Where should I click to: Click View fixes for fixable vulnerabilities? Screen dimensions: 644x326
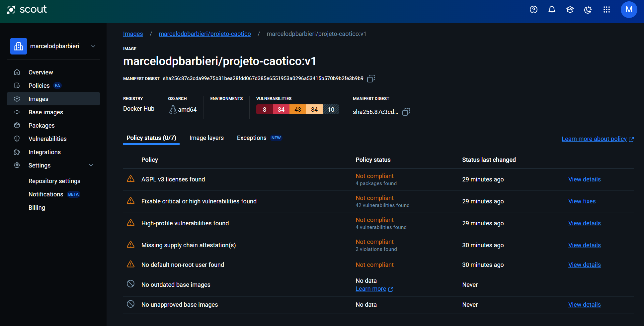(x=582, y=201)
